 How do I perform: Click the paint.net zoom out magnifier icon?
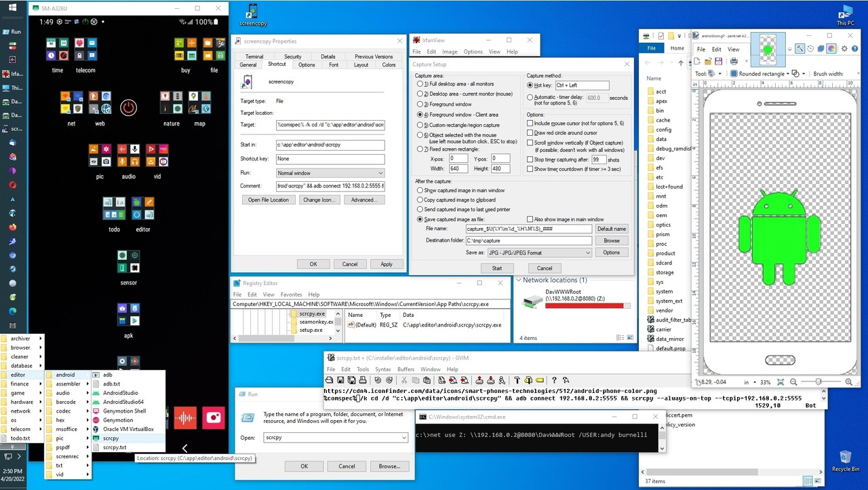(793, 382)
